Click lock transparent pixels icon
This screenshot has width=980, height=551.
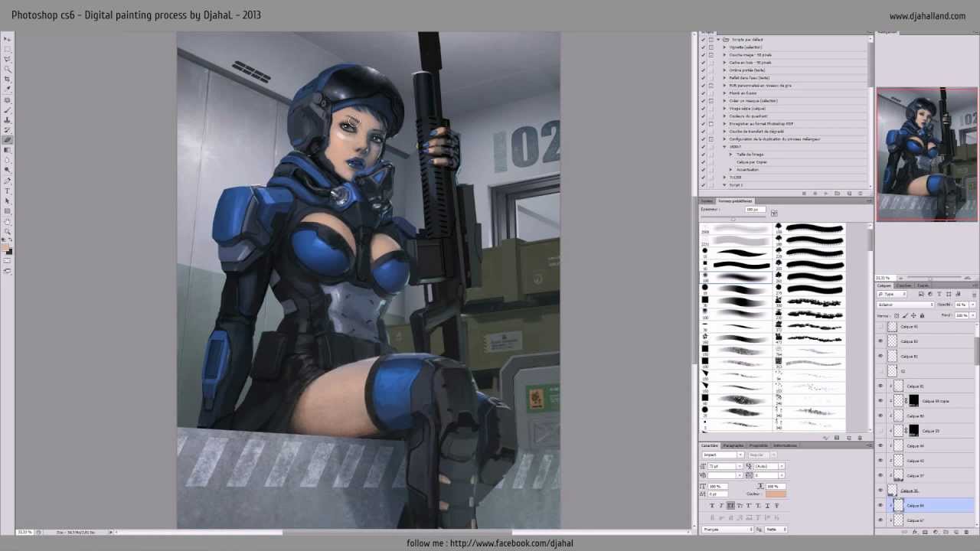(x=897, y=315)
